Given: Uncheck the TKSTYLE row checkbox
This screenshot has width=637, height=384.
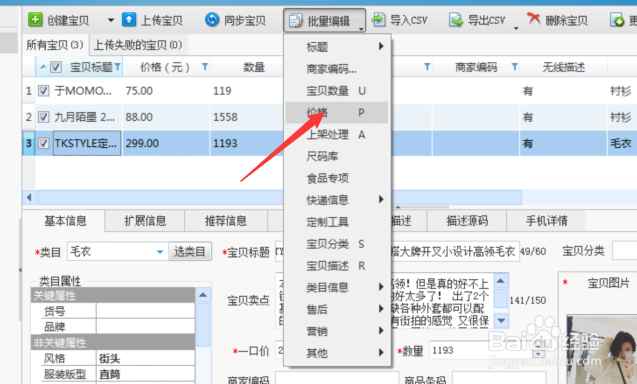Looking at the screenshot, I should point(43,143).
